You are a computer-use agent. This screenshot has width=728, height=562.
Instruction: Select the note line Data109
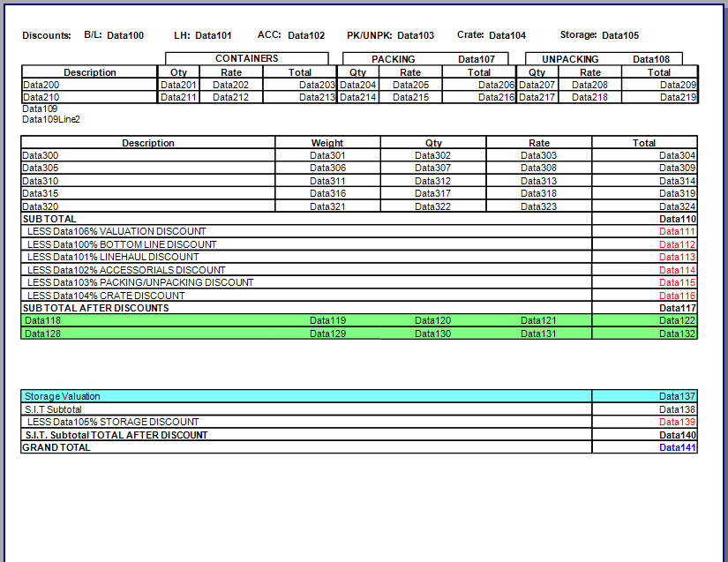(x=40, y=109)
